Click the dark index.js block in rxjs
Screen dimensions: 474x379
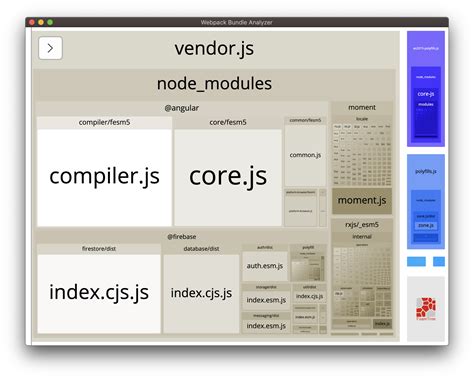click(382, 323)
